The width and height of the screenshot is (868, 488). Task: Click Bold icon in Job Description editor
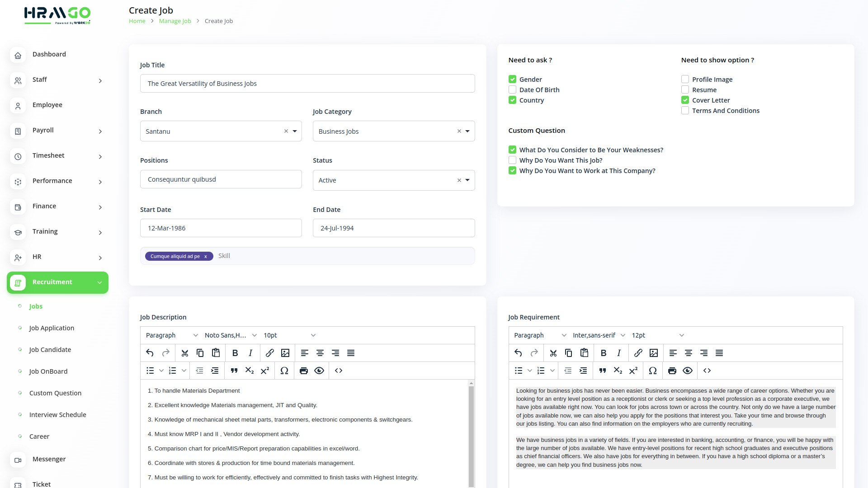pyautogui.click(x=235, y=353)
